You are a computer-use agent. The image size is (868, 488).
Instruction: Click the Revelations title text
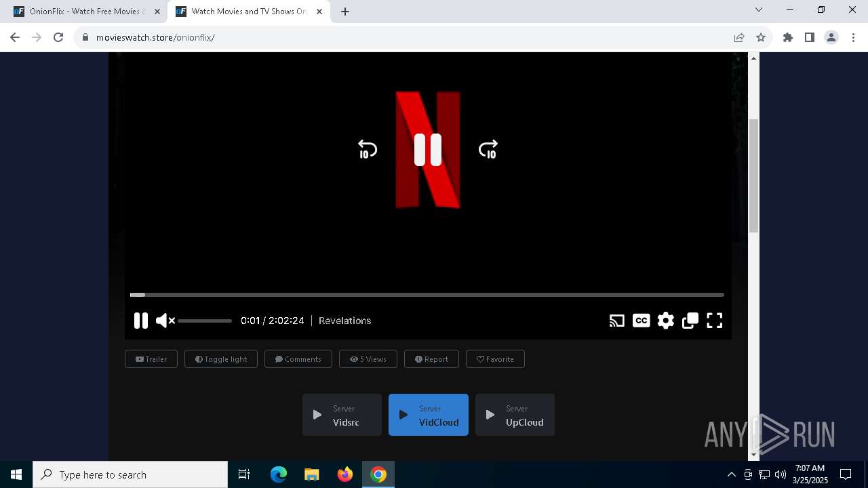(344, 321)
